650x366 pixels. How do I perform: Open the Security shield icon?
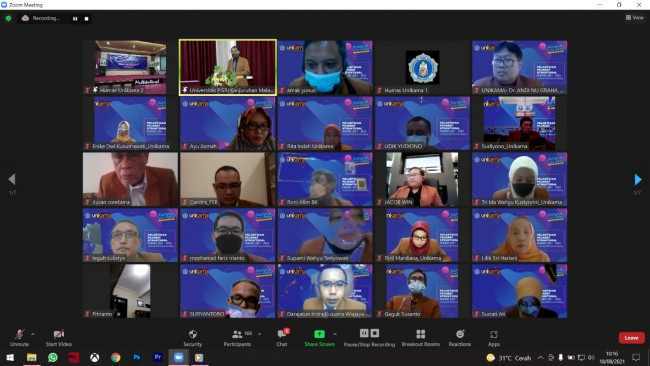click(193, 334)
